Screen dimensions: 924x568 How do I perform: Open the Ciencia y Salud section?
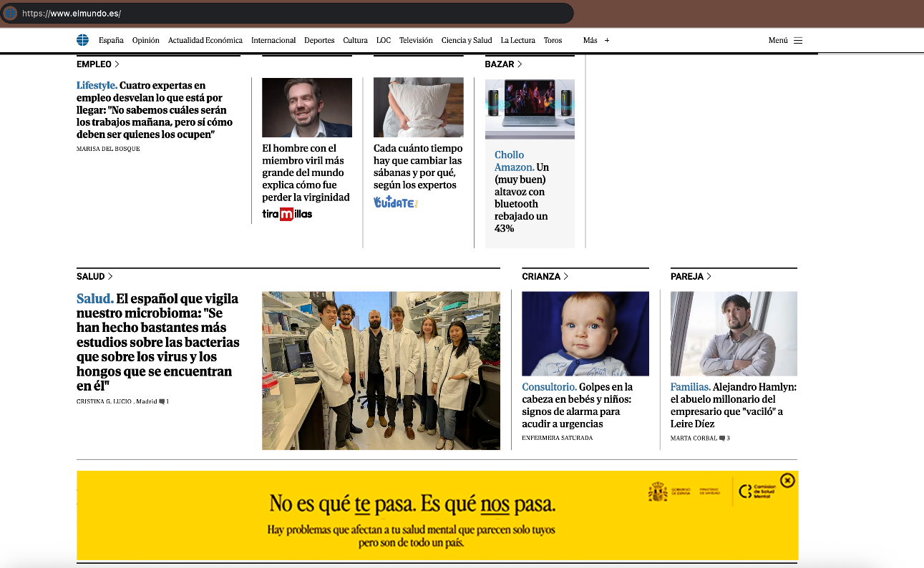point(467,41)
